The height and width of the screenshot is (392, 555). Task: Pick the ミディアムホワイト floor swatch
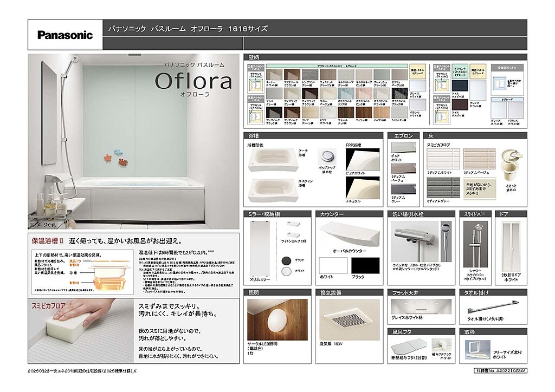coord(443,159)
